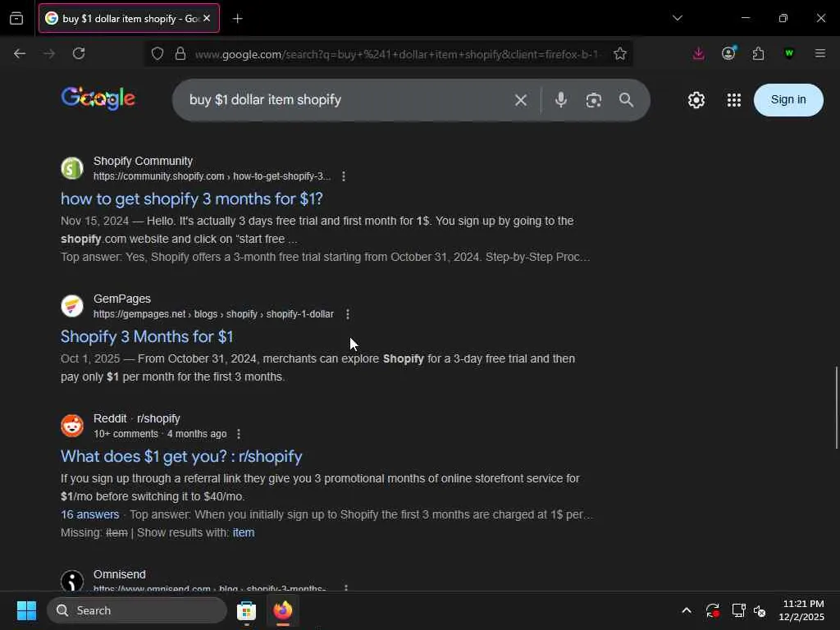Click the Reddit result favicon

[72, 426]
